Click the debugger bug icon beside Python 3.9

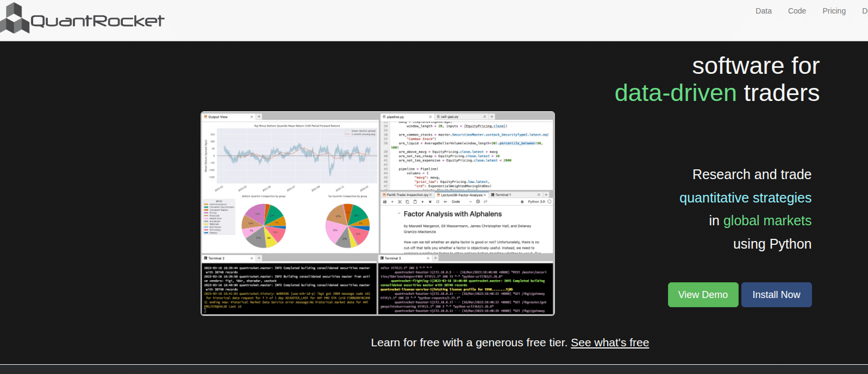point(522,201)
